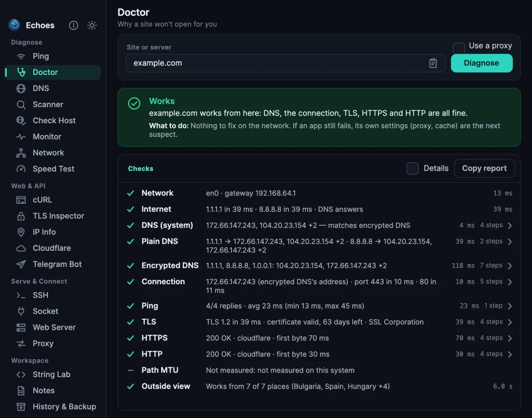
Task: Go to Socket in the sidebar
Action: point(53,311)
